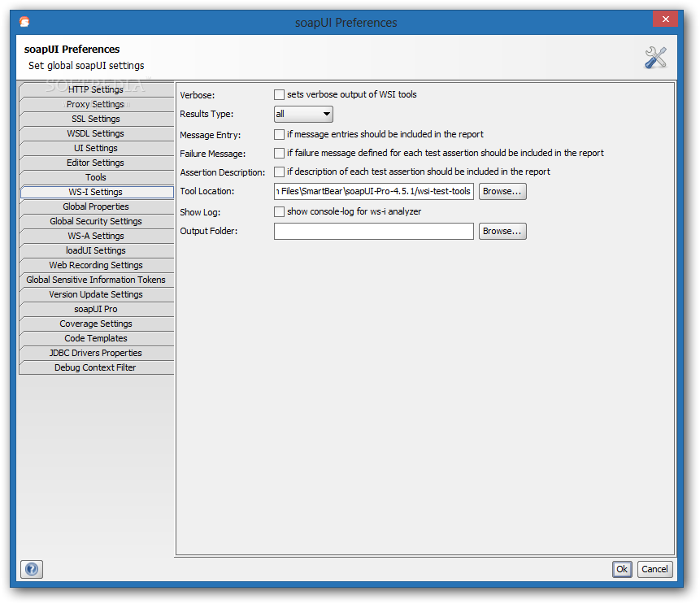Viewport: 700px width, 604px height.
Task: Open the Results Type dropdown
Action: 303,114
